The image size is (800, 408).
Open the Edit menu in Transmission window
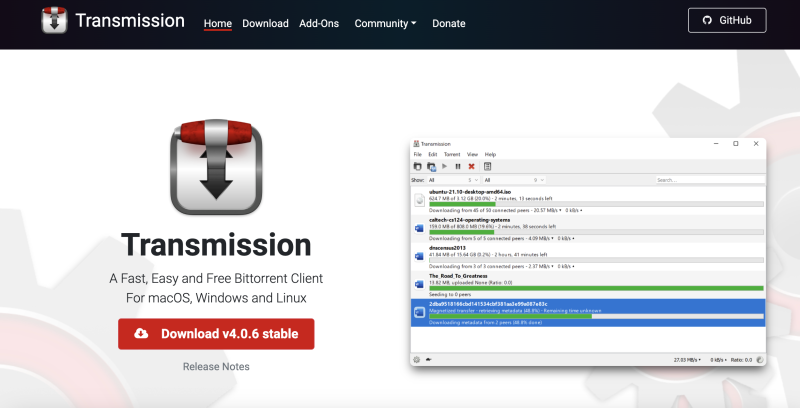click(x=433, y=155)
